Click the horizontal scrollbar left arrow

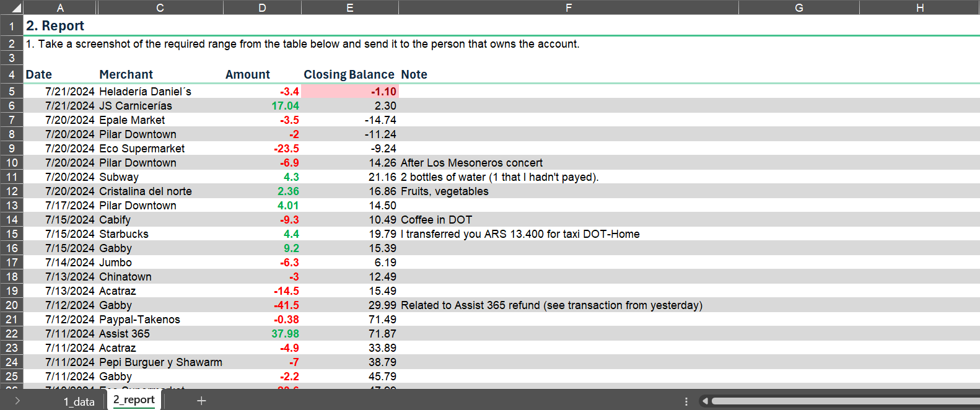click(705, 401)
